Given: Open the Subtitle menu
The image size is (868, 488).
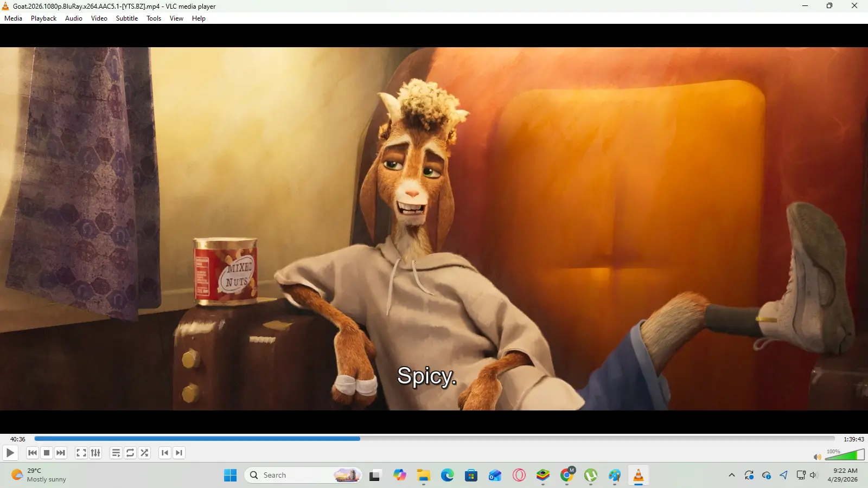Looking at the screenshot, I should 127,18.
